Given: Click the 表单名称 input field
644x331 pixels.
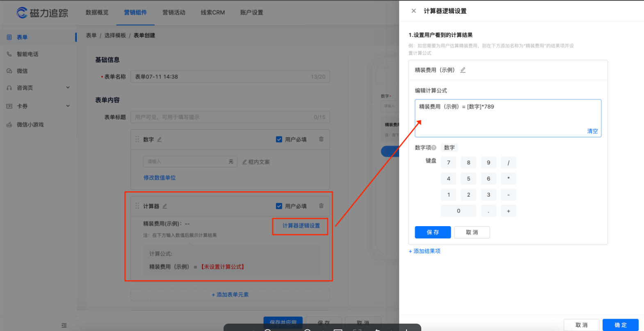Looking at the screenshot, I should point(230,77).
